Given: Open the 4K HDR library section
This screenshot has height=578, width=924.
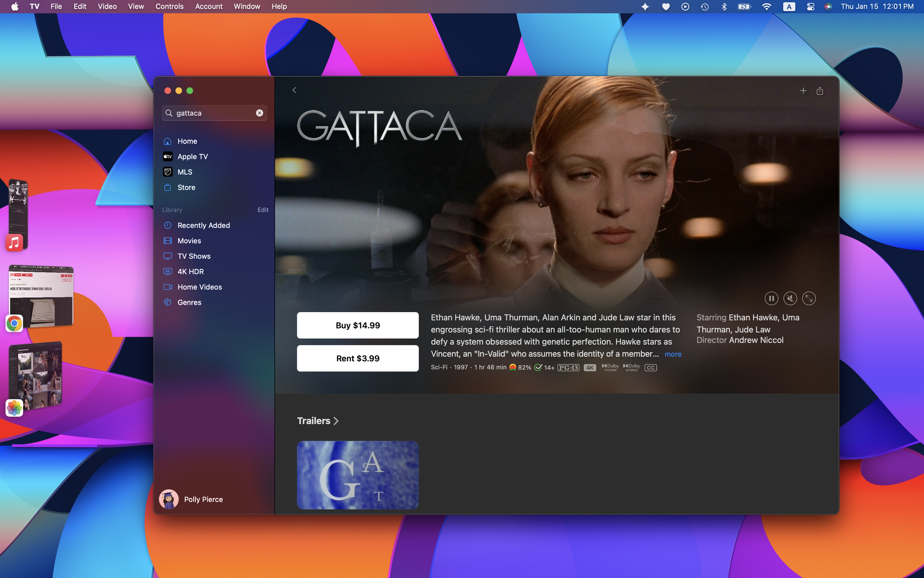Looking at the screenshot, I should pyautogui.click(x=190, y=271).
